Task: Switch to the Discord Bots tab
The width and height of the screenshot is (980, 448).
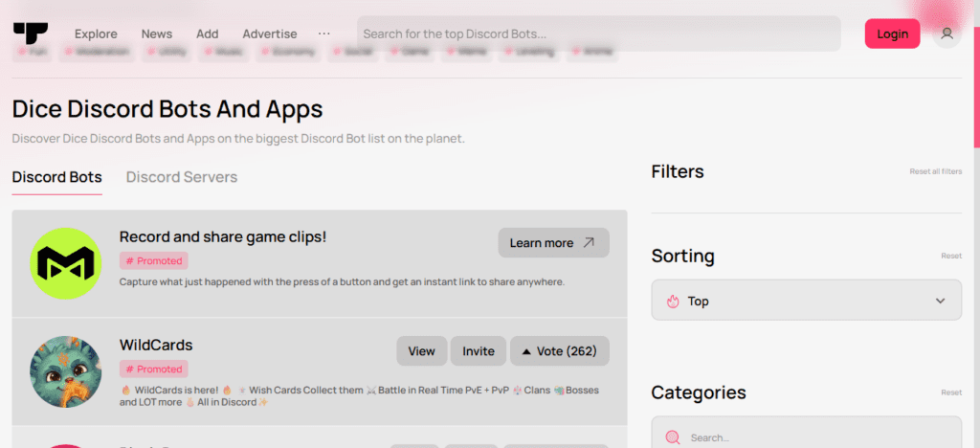Action: [56, 177]
